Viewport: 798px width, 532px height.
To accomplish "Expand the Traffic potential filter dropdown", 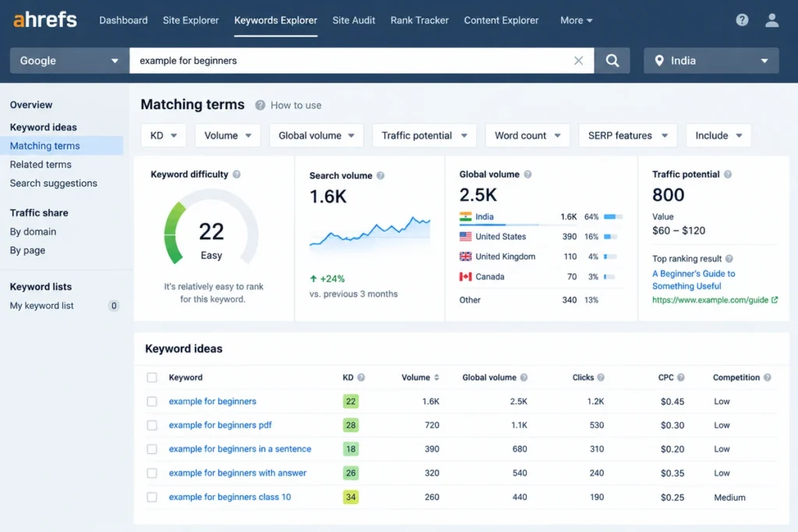I will point(424,136).
